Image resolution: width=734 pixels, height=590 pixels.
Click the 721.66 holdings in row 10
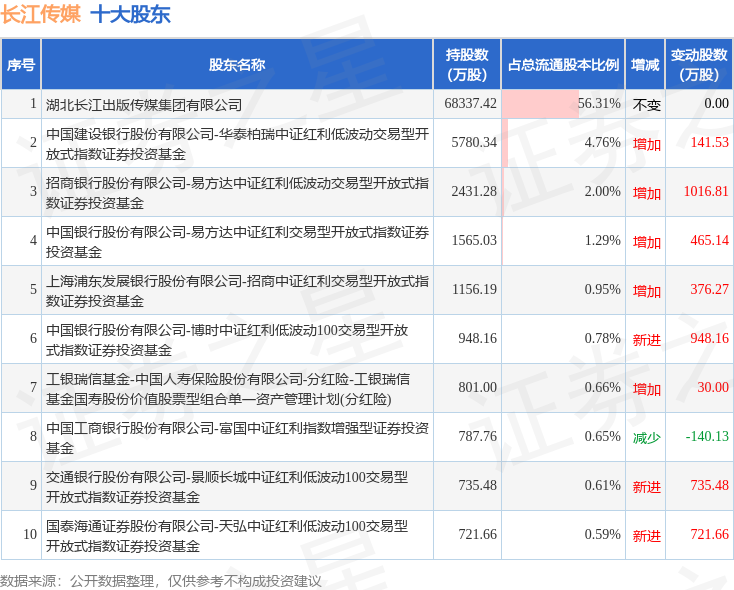[x=477, y=534]
